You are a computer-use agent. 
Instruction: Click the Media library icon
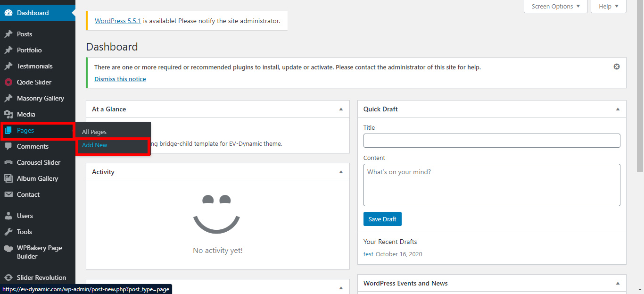click(x=8, y=114)
